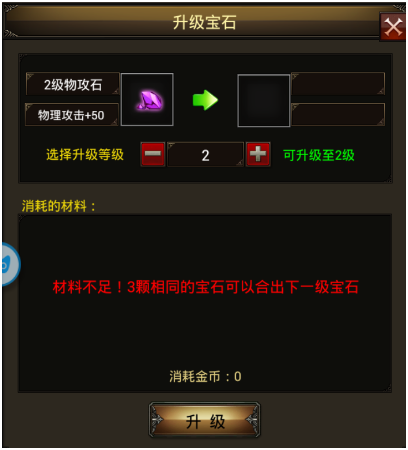
Task: Increase upgrade level with red plus button
Action: point(258,154)
